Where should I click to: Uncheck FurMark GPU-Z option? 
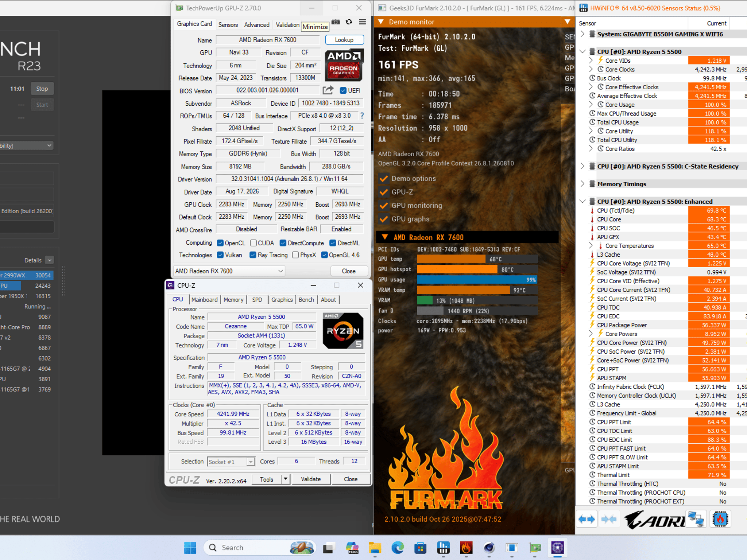click(383, 192)
